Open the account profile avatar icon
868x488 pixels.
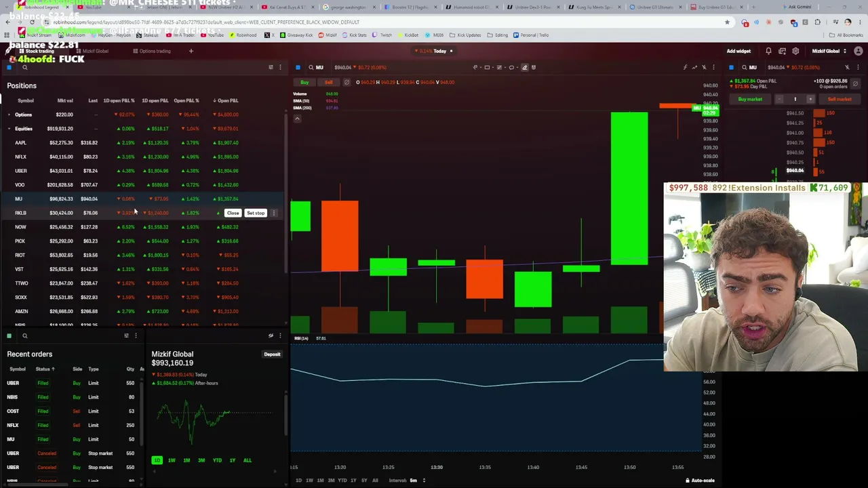pos(858,51)
